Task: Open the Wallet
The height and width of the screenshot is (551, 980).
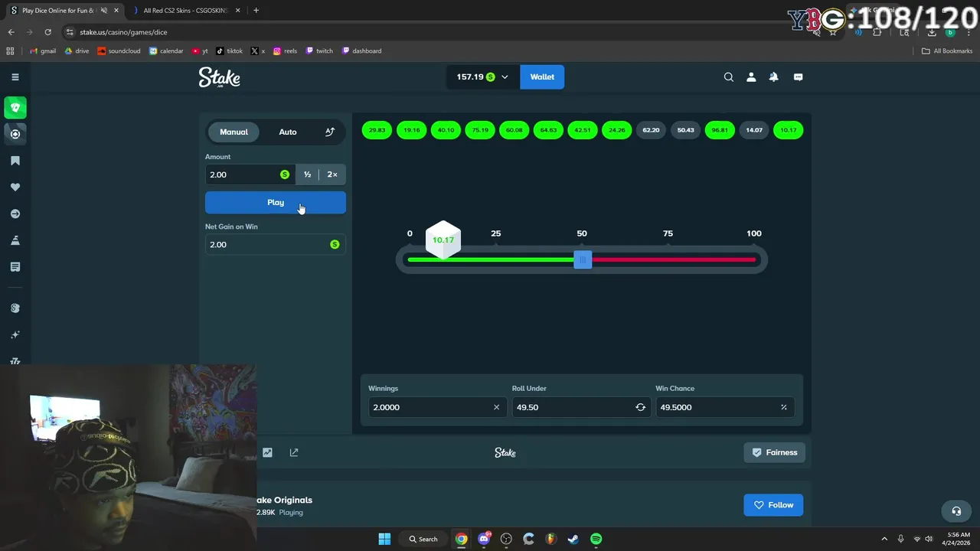Action: pos(542,77)
